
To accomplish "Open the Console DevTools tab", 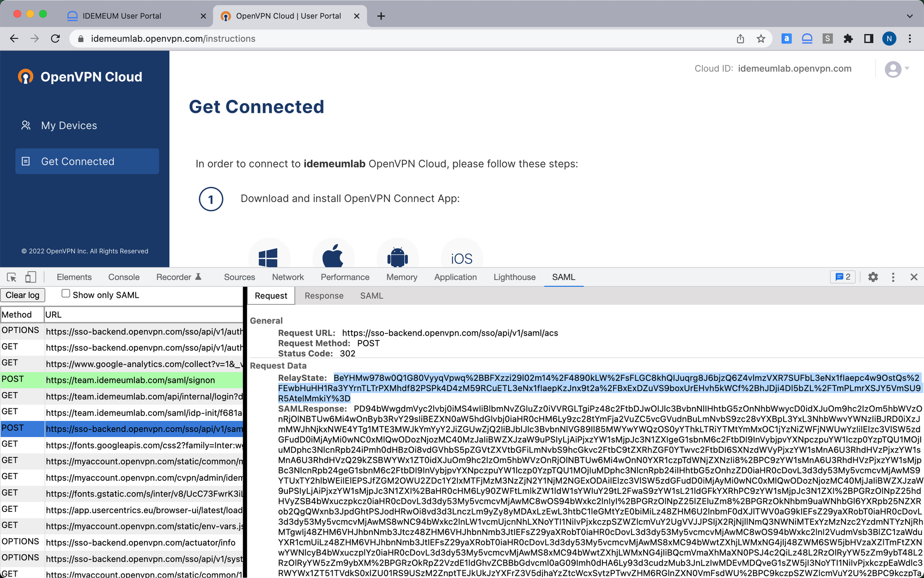I will [x=124, y=277].
